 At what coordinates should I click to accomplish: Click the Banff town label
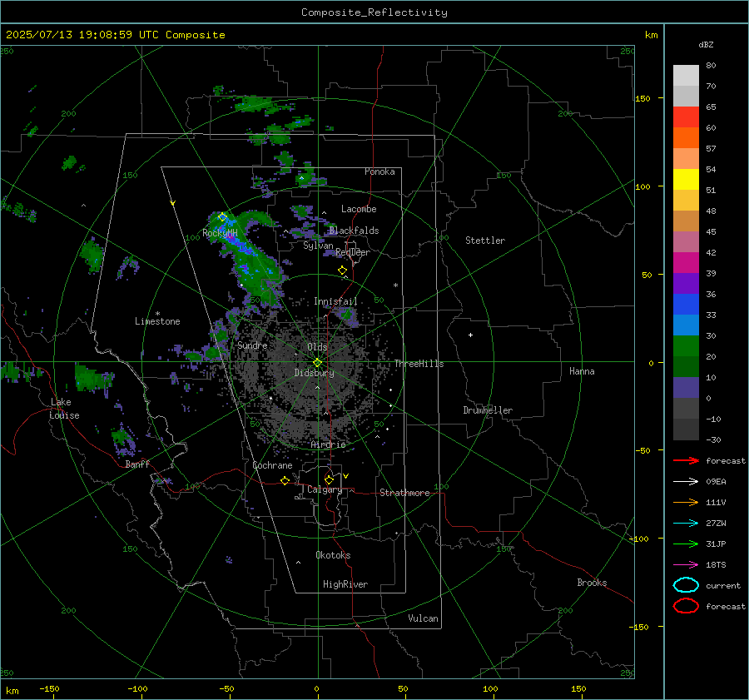coord(137,464)
